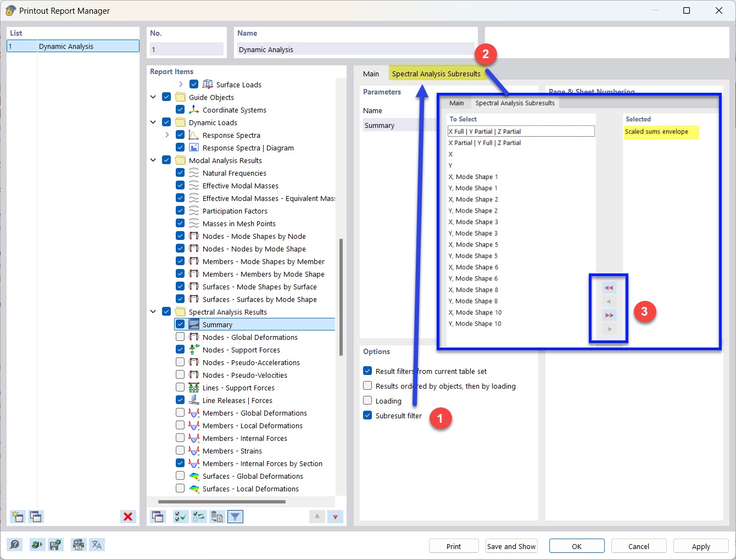Collapse the Spectral Analysis Results folder
Image resolution: width=736 pixels, height=560 pixels.
point(153,311)
